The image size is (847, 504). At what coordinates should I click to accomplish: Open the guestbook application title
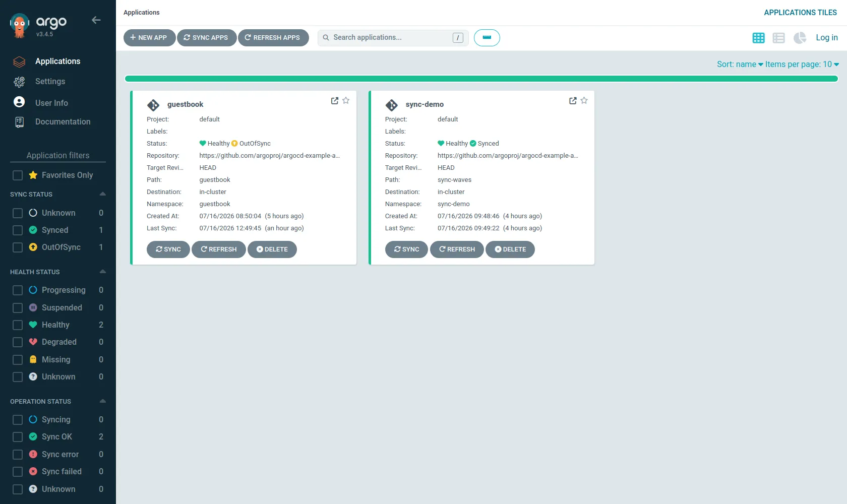(185, 104)
